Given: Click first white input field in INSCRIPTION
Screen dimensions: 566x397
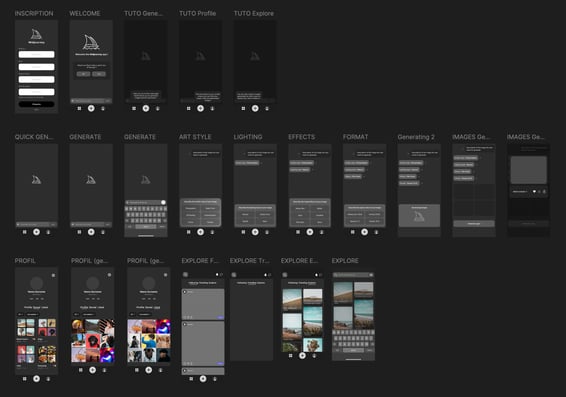Looking at the screenshot, I should 36,54.
